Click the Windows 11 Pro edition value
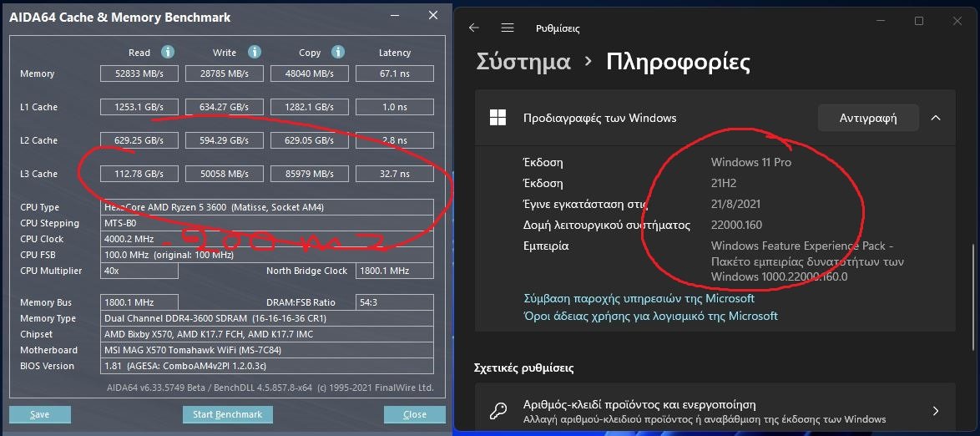The width and height of the screenshot is (980, 436). pos(751,162)
